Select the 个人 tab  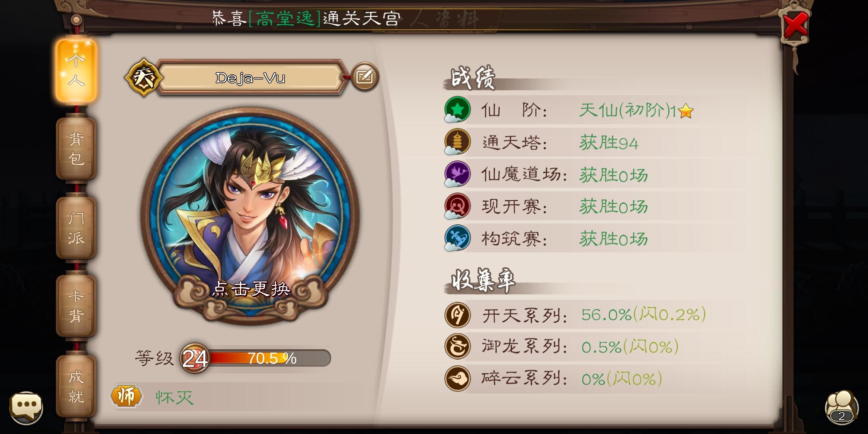coord(76,71)
